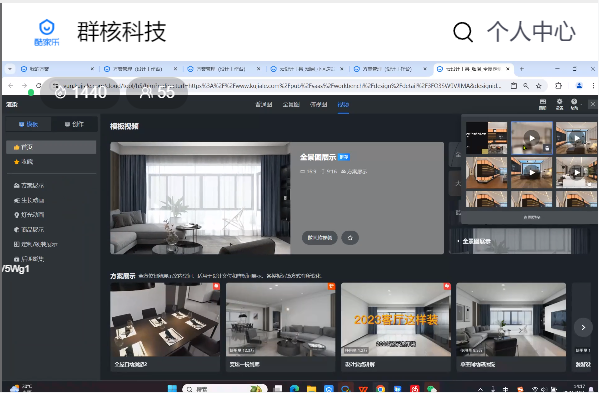The image size is (599, 393).
Task: Open Microsoft Edge from the taskbar
Action: [x=294, y=389]
